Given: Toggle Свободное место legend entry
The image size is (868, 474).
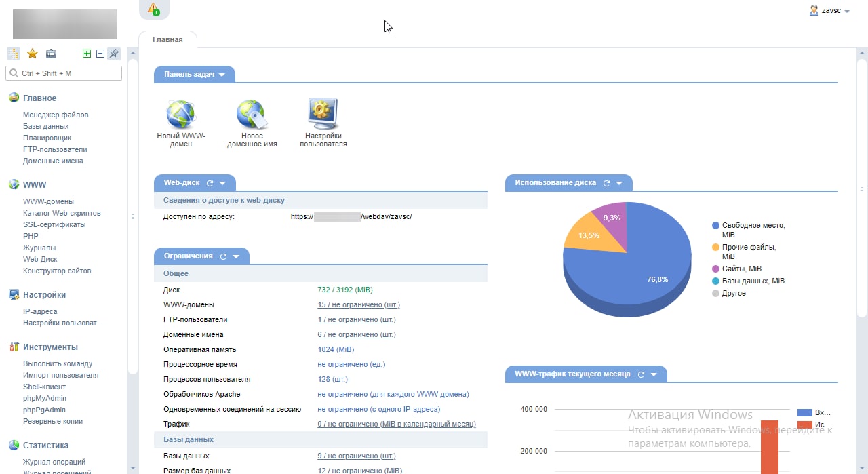Looking at the screenshot, I should coord(749,229).
